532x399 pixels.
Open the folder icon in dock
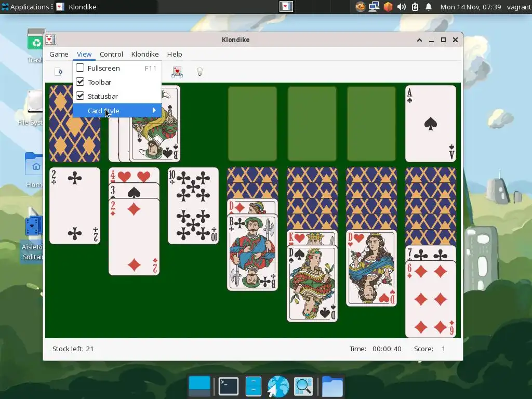pos(332,386)
